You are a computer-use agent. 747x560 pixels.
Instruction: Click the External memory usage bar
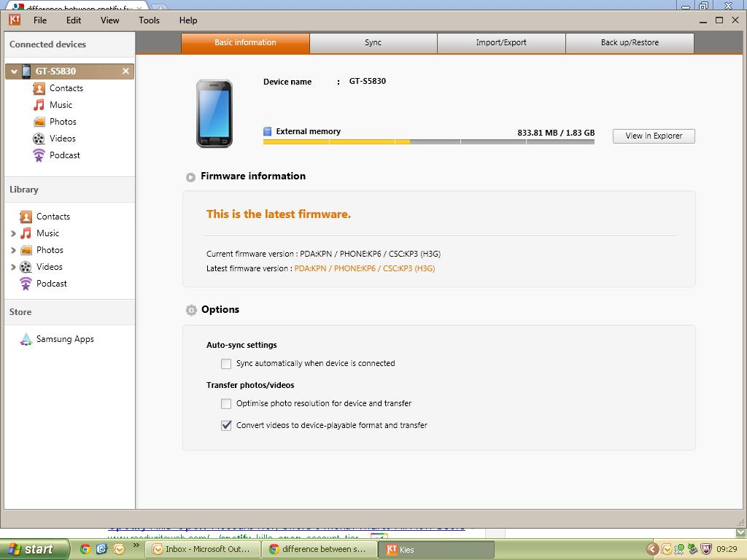pos(429,142)
